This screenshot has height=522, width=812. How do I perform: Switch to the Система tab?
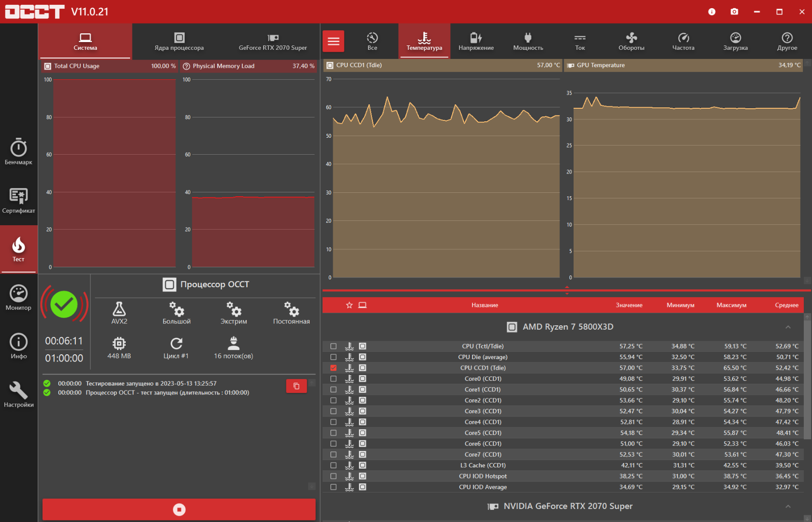click(85, 42)
